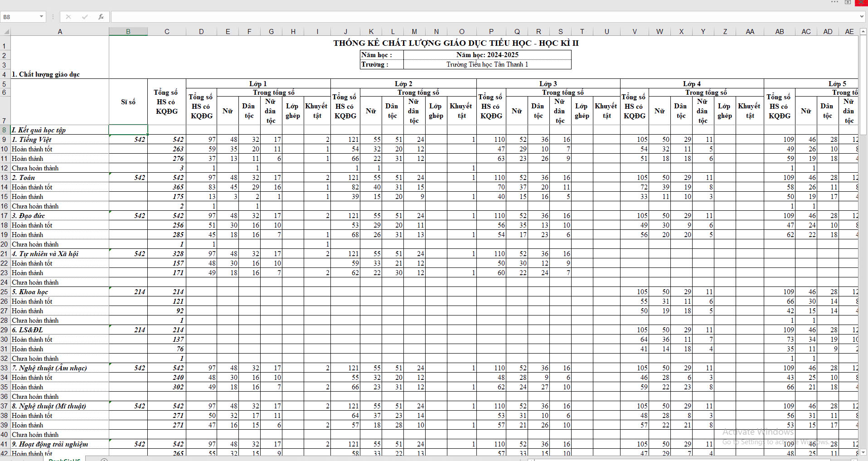Select column C header
Viewport: 868px width, 461px height.
[x=167, y=31]
